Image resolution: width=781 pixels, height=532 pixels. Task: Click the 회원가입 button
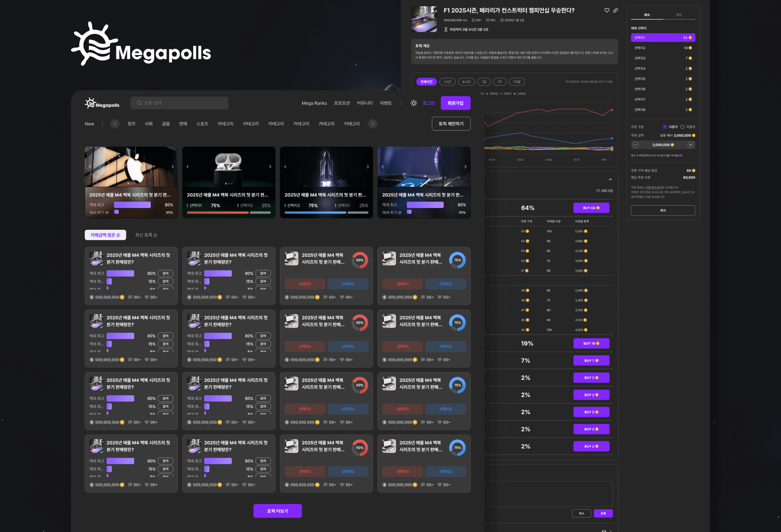455,103
